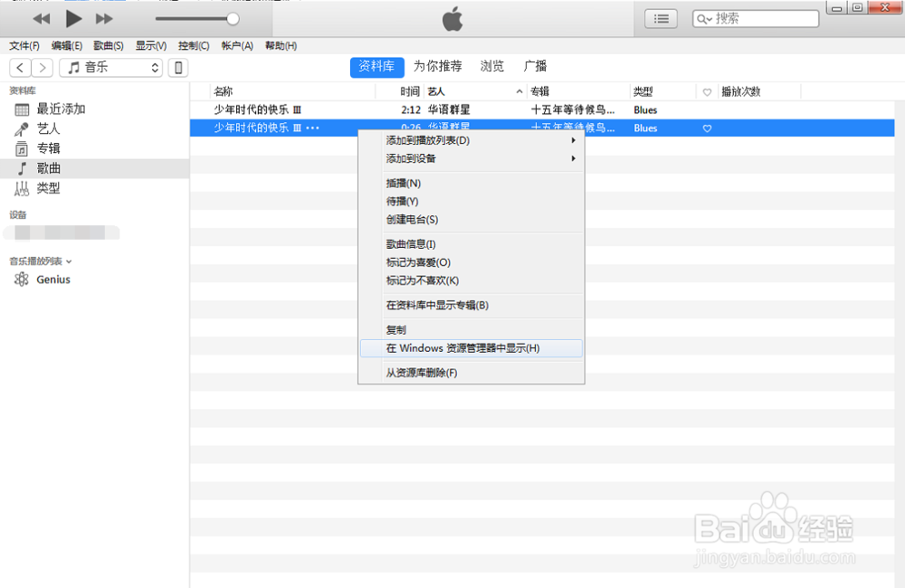The image size is (905, 588).
Task: Click Blues genre in first song row
Action: point(645,109)
